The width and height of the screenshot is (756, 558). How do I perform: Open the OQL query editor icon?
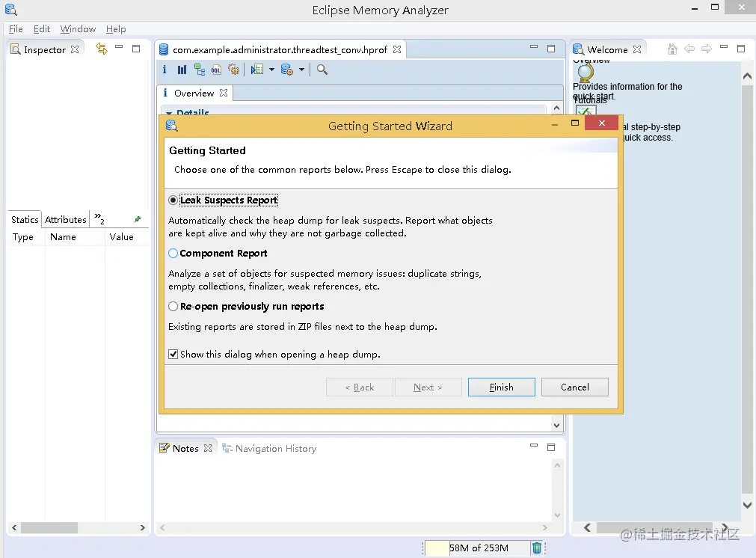217,70
